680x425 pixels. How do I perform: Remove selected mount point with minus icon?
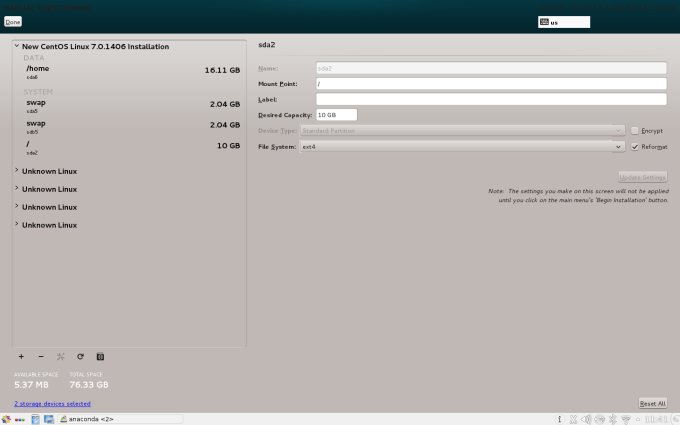tap(41, 356)
